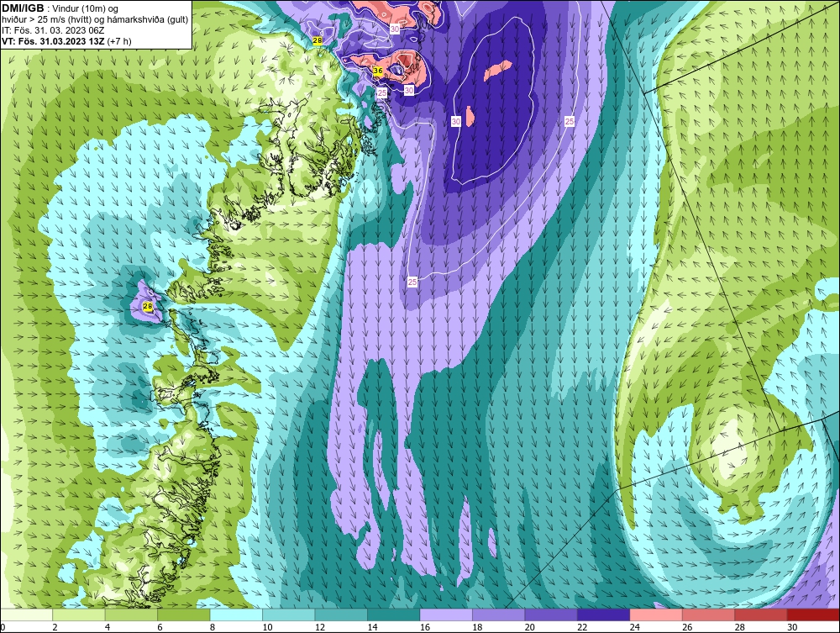840x633 pixels.
Task: Pick the olive green 6–8 m/s legend swatch
Action: 184,615
